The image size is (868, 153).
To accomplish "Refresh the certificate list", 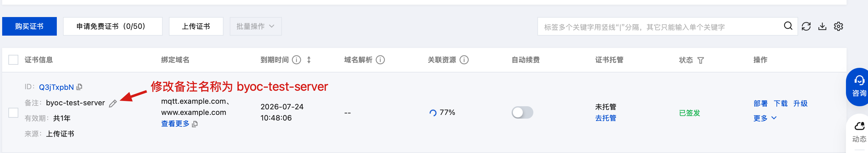I will 806,26.
